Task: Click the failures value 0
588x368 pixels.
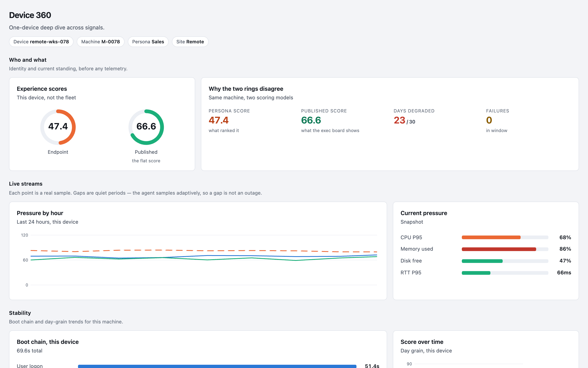Action: [489, 120]
